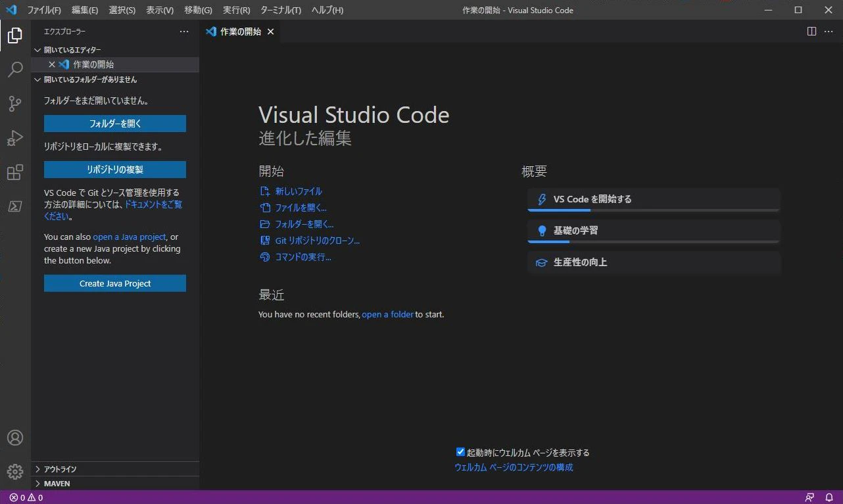Image resolution: width=843 pixels, height=504 pixels.
Task: Open the 移動(G) menu
Action: pos(198,10)
